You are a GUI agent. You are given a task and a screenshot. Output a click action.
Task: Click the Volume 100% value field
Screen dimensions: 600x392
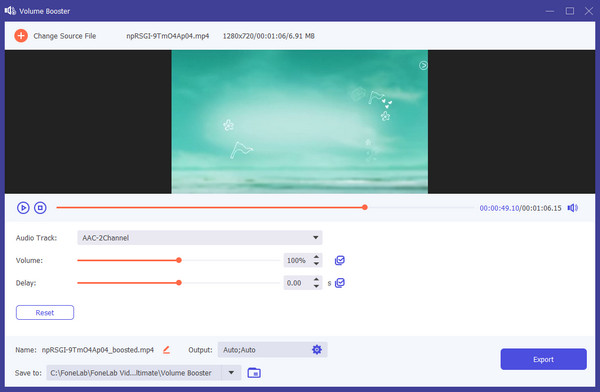click(297, 260)
